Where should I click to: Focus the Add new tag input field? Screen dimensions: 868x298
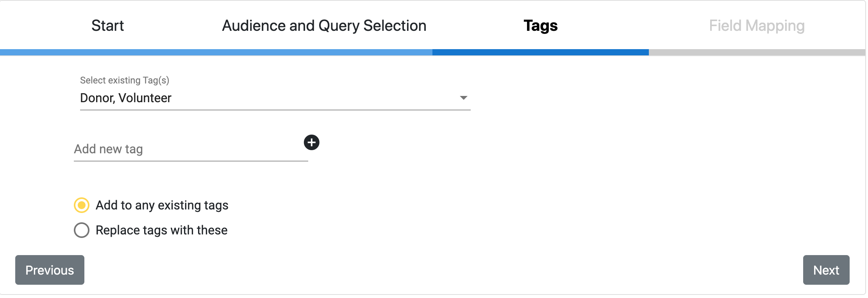(x=191, y=149)
